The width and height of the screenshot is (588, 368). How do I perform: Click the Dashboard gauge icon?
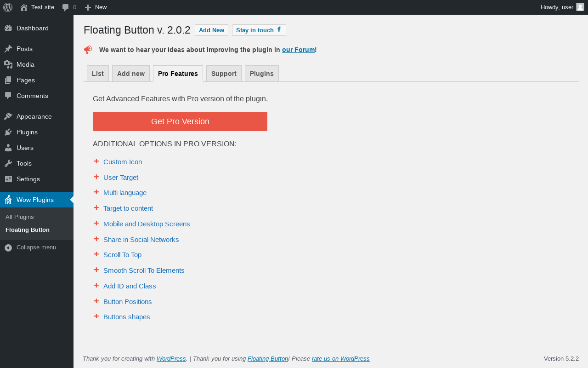tap(8, 28)
